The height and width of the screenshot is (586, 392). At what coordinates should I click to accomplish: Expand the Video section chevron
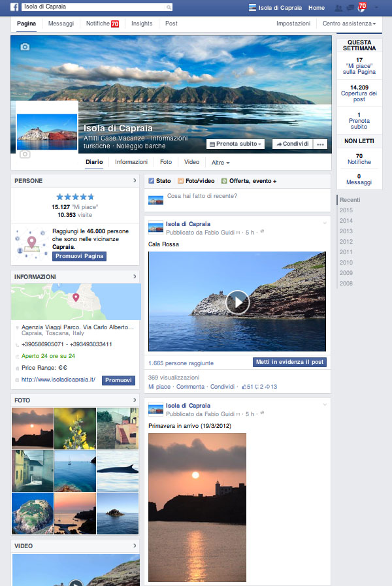135,545
